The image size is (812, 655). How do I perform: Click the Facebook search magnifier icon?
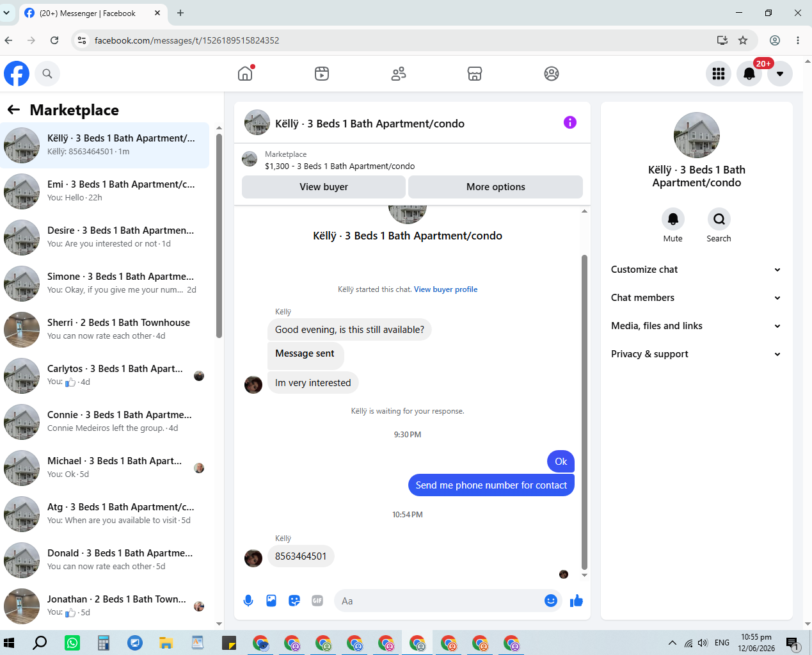[47, 74]
